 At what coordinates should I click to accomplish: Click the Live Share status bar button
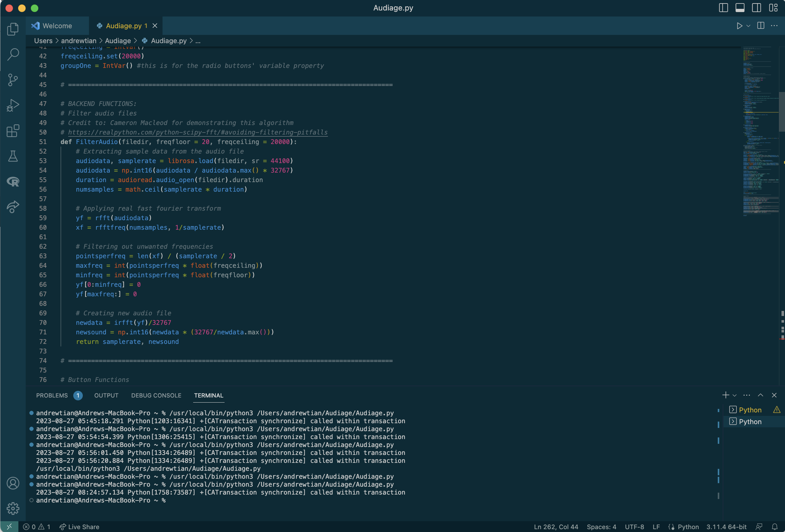click(x=80, y=527)
